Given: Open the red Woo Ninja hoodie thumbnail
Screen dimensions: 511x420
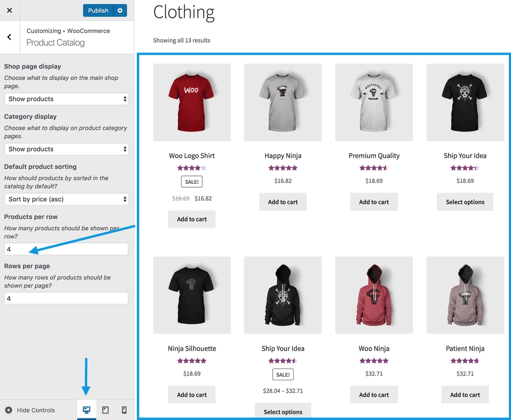Looking at the screenshot, I should pyautogui.click(x=374, y=295).
